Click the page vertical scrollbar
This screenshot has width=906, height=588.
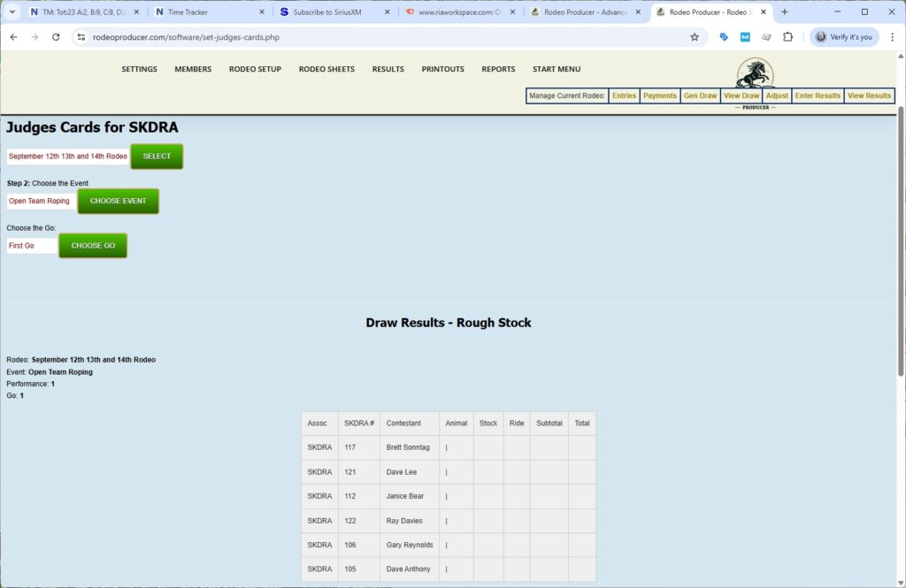point(901,239)
